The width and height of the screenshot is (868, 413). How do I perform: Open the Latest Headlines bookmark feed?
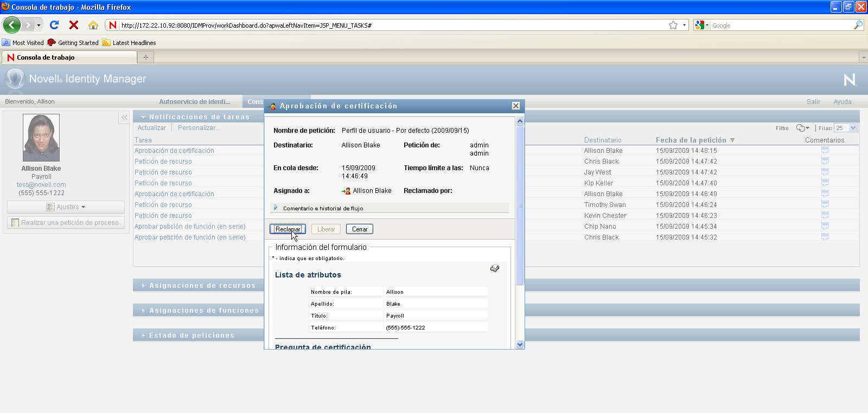[x=129, y=43]
